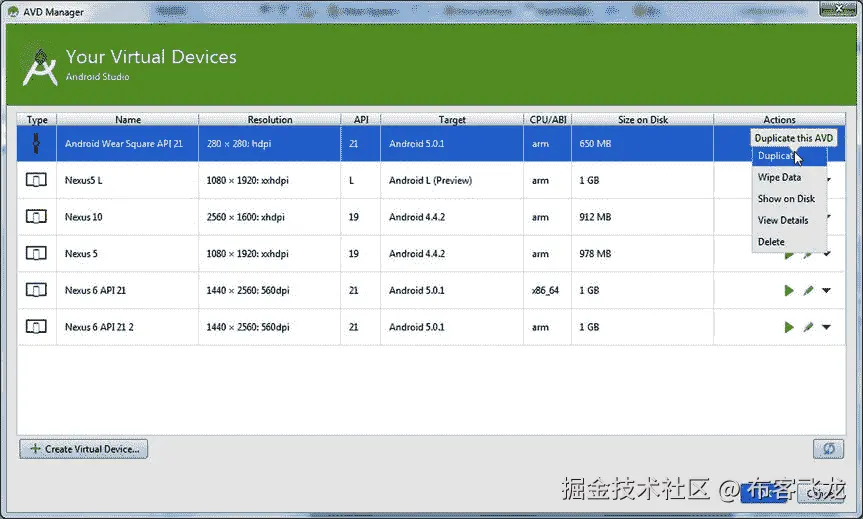
Task: Click the Nexus 5 device type icon
Action: pyautogui.click(x=36, y=254)
